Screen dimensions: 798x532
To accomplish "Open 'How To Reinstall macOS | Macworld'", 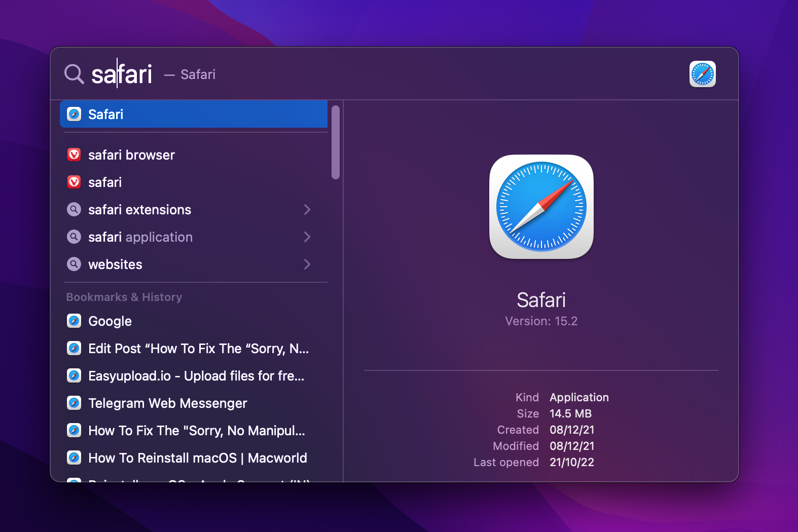I will 194,458.
